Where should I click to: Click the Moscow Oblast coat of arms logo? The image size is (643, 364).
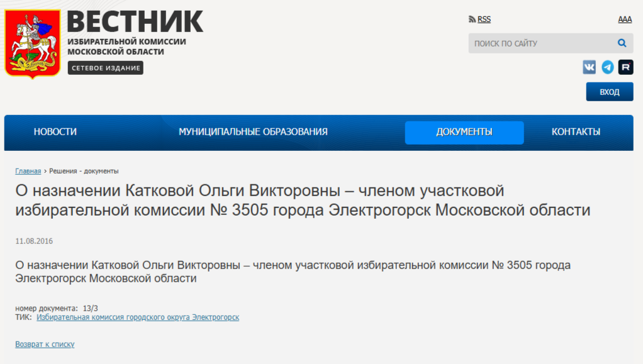click(x=33, y=42)
